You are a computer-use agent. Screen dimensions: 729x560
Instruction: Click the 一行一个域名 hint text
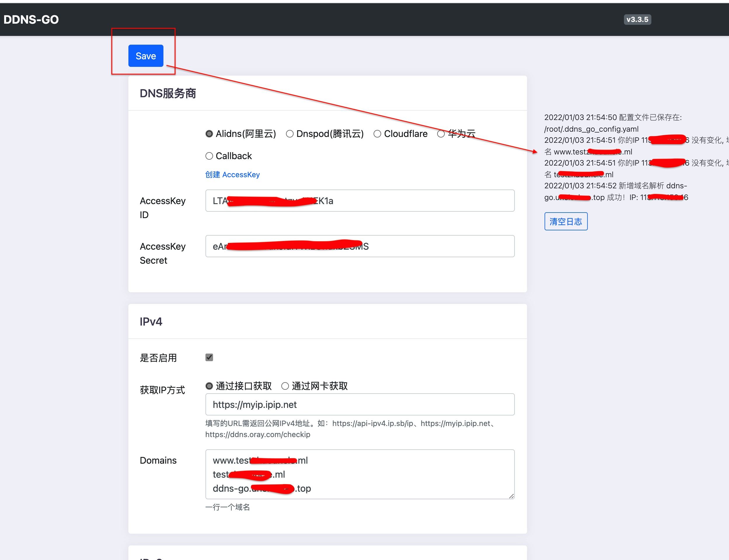(228, 507)
